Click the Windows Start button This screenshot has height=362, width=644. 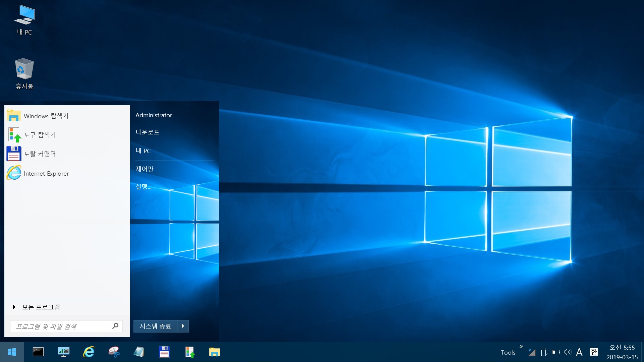(x=12, y=352)
